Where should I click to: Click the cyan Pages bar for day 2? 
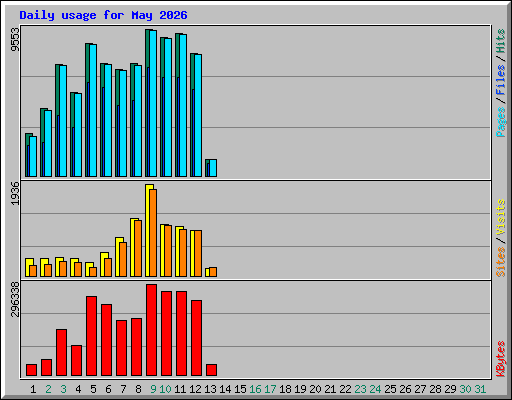[48, 143]
